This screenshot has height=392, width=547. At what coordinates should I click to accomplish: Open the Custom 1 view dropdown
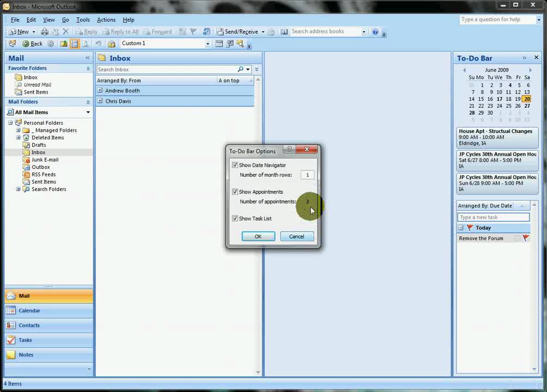coord(208,44)
